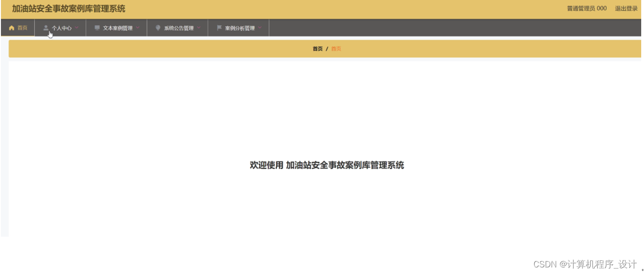Viewport: 644px width, 273px height.
Task: Expand the 系统公告管理 dropdown arrow
Action: coord(199,28)
